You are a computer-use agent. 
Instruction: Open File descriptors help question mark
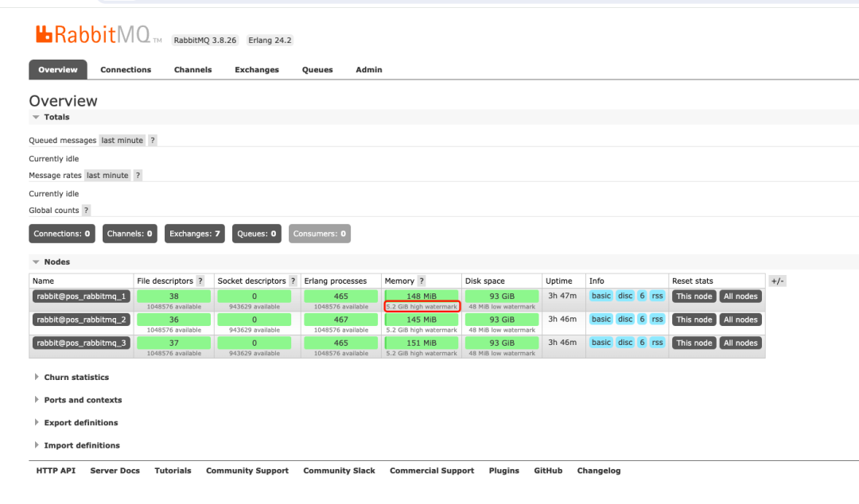tap(200, 281)
